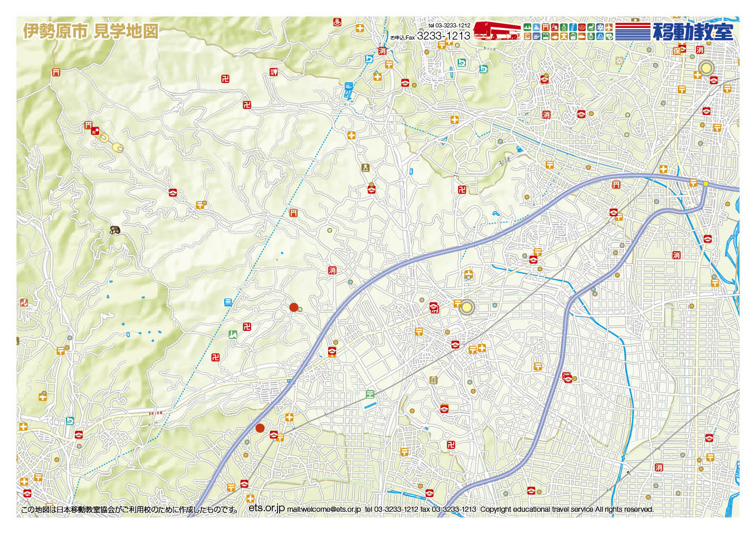
Task: Click the この地図は日本移動教室協会が footer note
Action: coord(129,510)
